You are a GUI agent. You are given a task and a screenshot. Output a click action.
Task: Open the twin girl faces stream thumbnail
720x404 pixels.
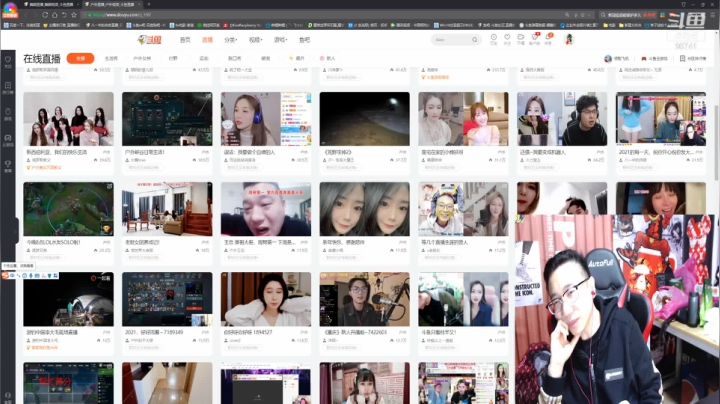(x=365, y=209)
